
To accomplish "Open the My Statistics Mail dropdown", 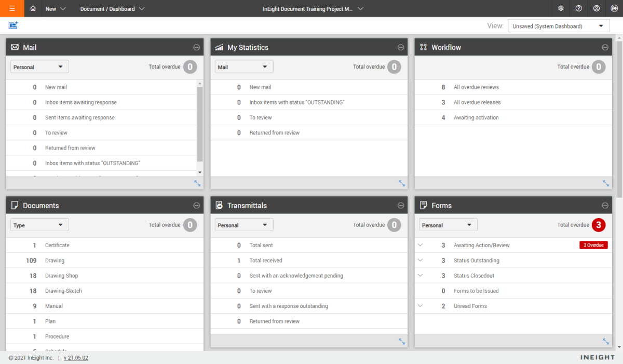I will coord(244,67).
